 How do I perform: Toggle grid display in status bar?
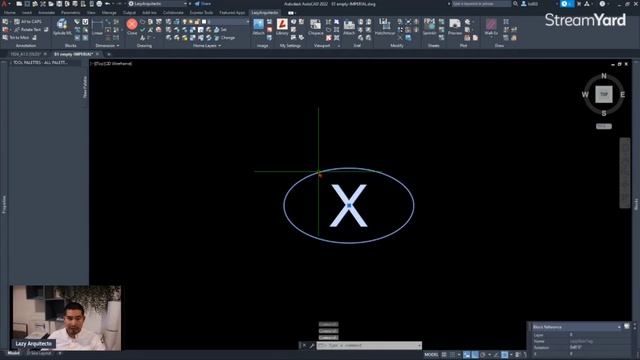pyautogui.click(x=444, y=355)
